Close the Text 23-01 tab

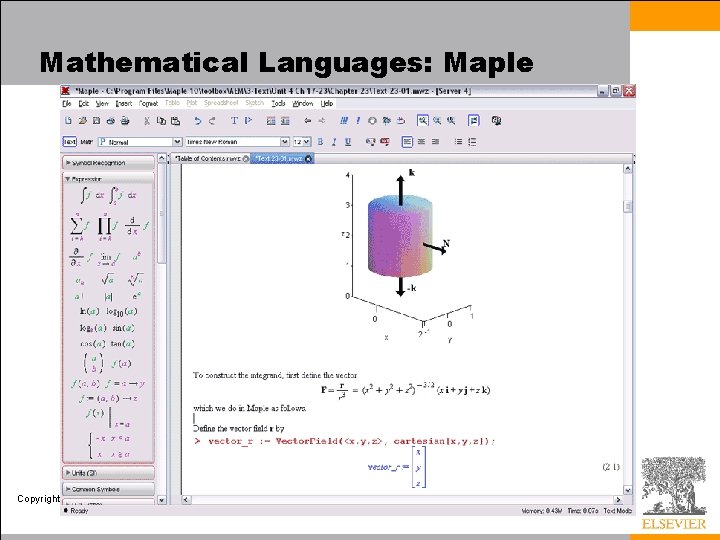tap(308, 159)
